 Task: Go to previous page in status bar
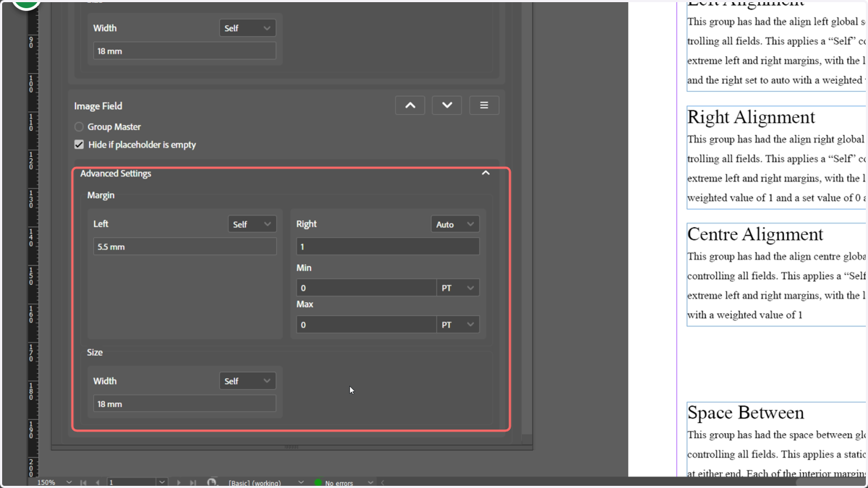tap(98, 482)
